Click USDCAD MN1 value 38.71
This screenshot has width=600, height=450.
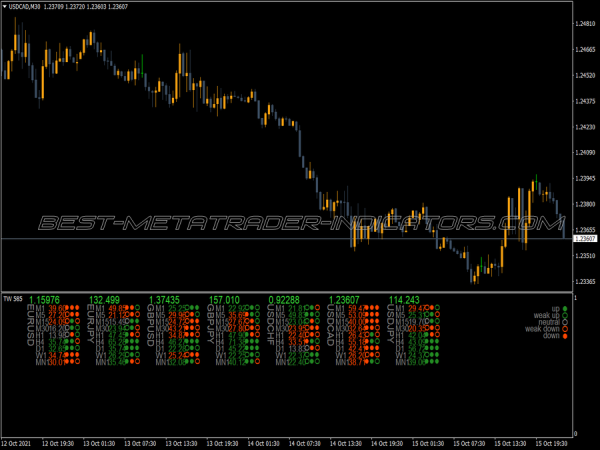[357, 362]
